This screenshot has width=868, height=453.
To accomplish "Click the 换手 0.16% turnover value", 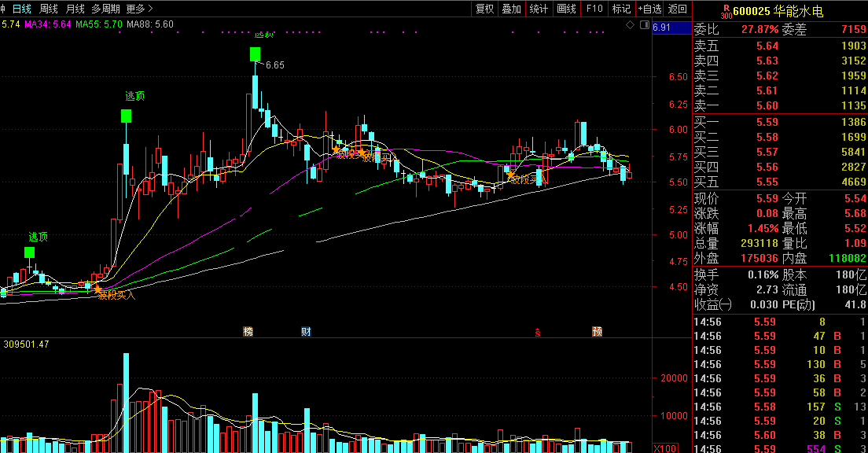I will click(763, 274).
